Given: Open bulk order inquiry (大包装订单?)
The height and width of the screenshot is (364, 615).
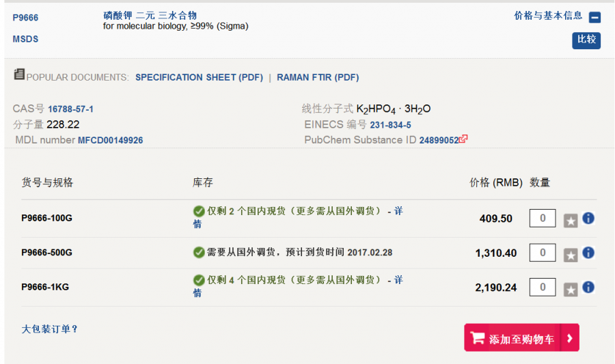Looking at the screenshot, I should click(x=50, y=329).
